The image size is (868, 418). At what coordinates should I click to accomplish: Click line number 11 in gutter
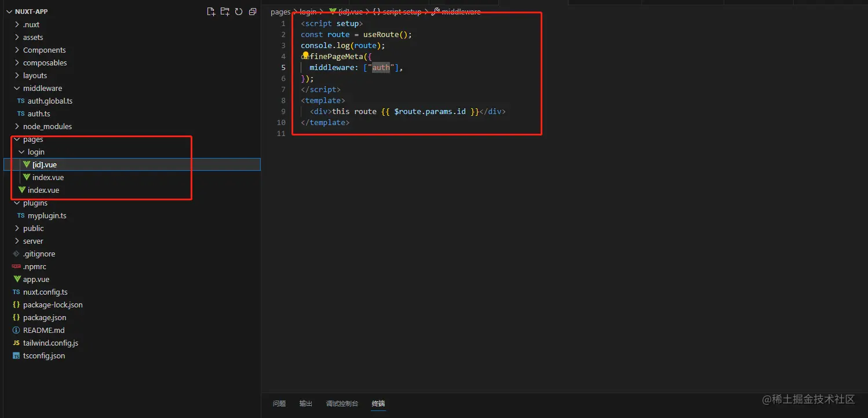[282, 133]
